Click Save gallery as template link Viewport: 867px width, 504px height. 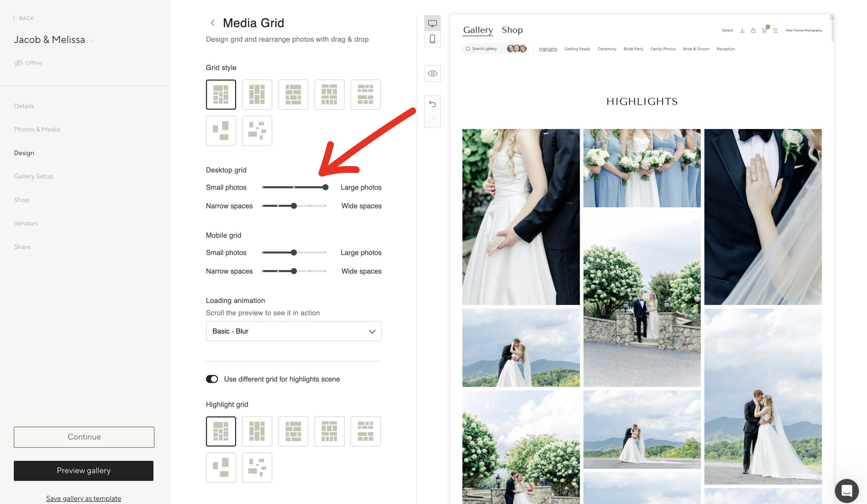point(84,498)
